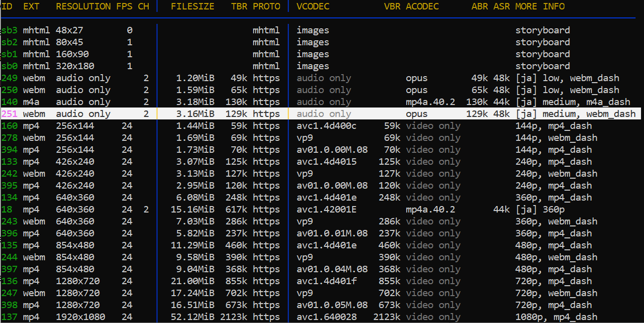Click the 9.58MiB filesize value

click(195, 257)
